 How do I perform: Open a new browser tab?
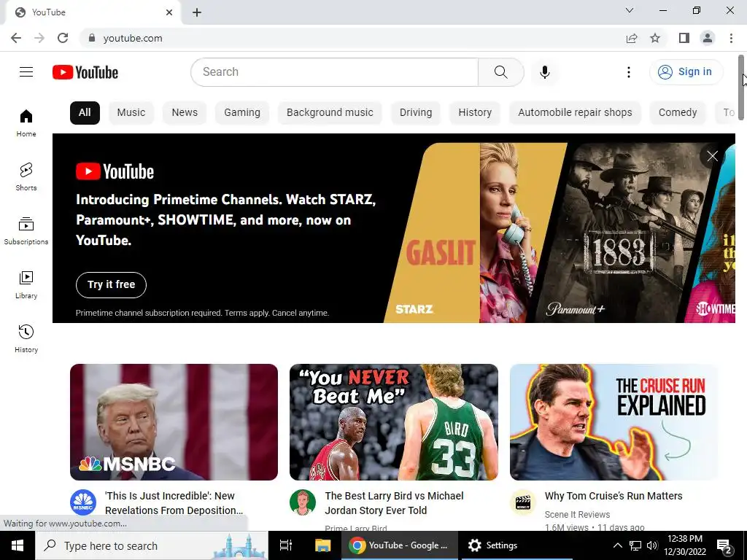(197, 13)
